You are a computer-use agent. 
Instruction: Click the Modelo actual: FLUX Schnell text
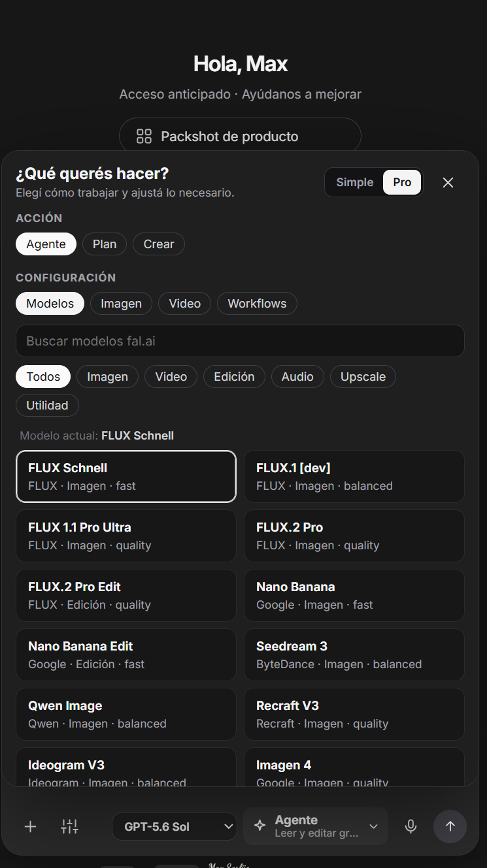point(97,436)
